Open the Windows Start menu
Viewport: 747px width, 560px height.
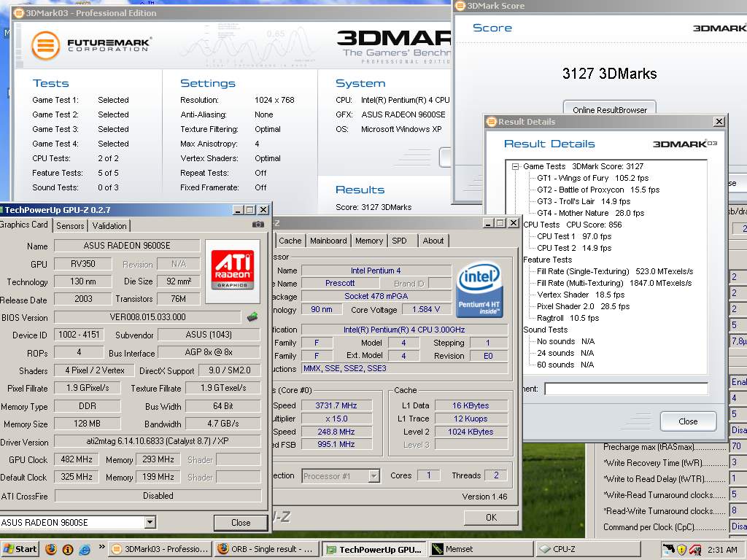click(x=20, y=549)
